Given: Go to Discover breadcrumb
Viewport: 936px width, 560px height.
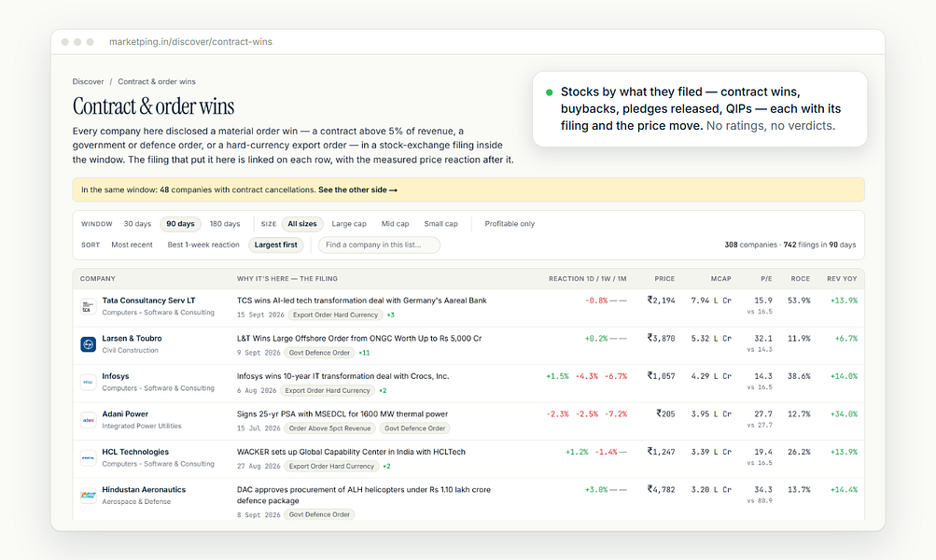Looking at the screenshot, I should click(88, 82).
